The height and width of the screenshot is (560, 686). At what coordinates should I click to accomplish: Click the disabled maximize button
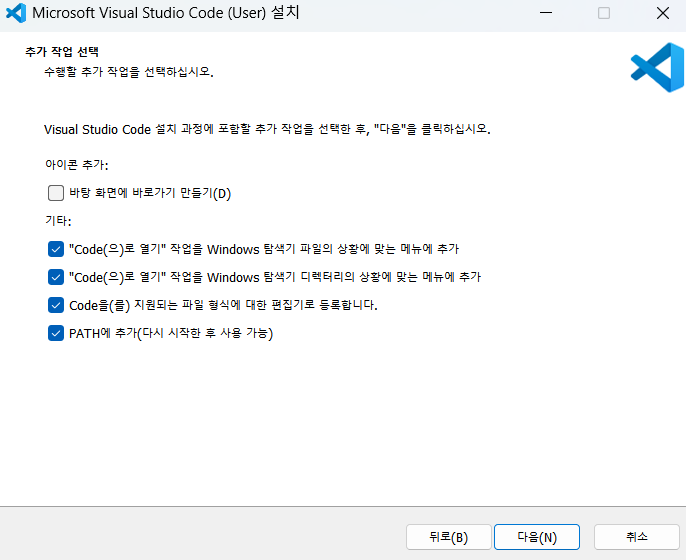(604, 13)
